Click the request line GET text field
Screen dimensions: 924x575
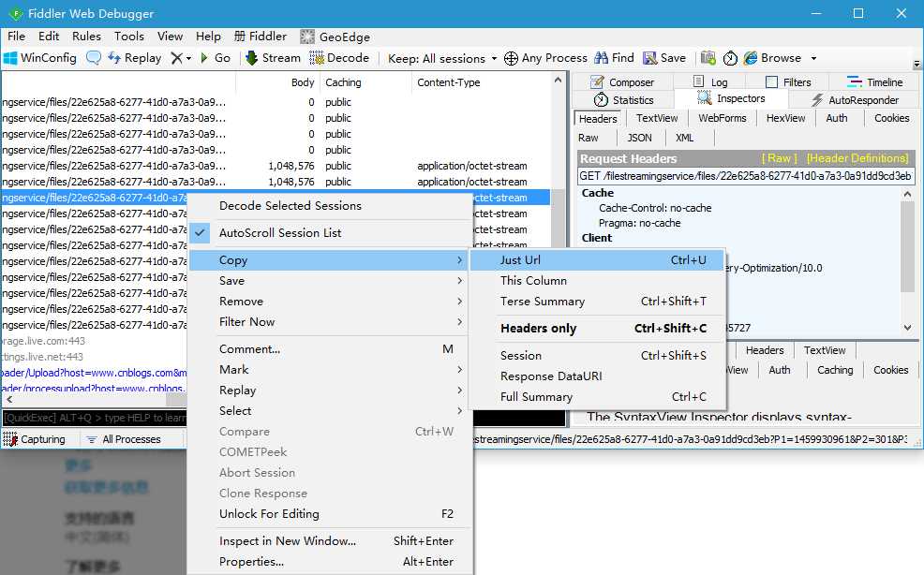(x=745, y=176)
